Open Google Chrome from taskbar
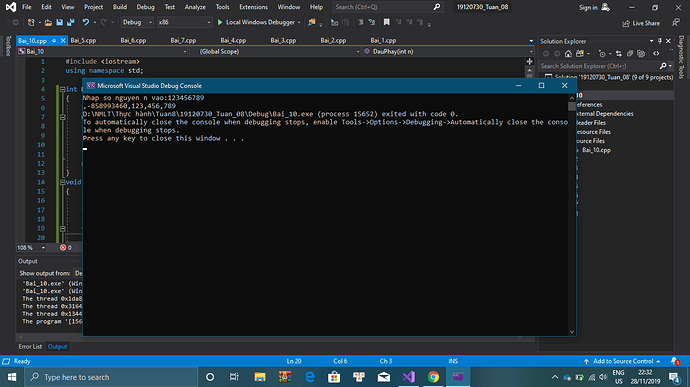This screenshot has width=690, height=387. [x=433, y=377]
